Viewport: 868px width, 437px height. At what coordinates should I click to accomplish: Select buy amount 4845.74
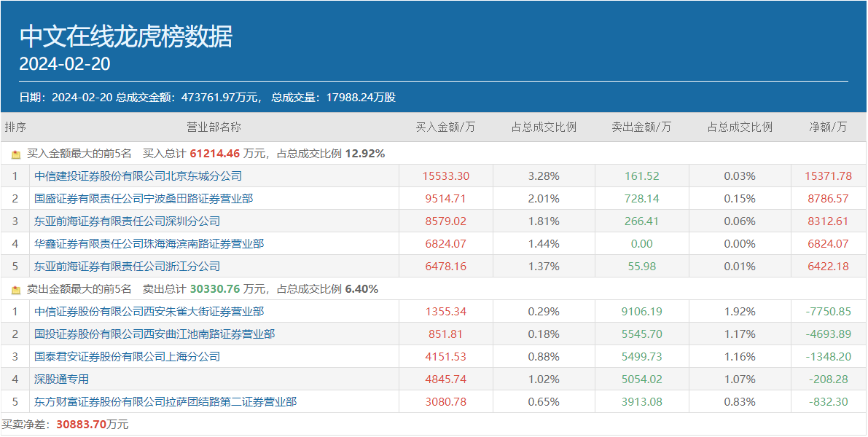coord(445,379)
